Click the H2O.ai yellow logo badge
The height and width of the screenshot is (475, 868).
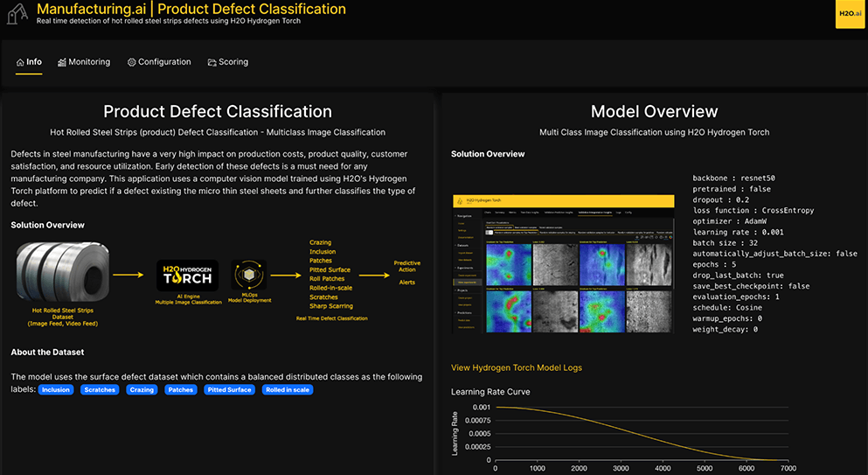click(x=850, y=14)
